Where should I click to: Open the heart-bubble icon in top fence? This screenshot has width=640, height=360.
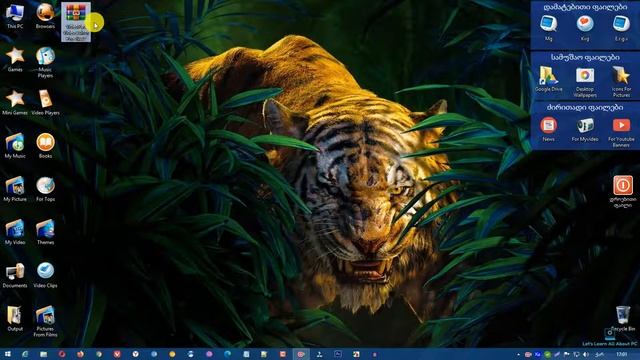click(x=585, y=28)
